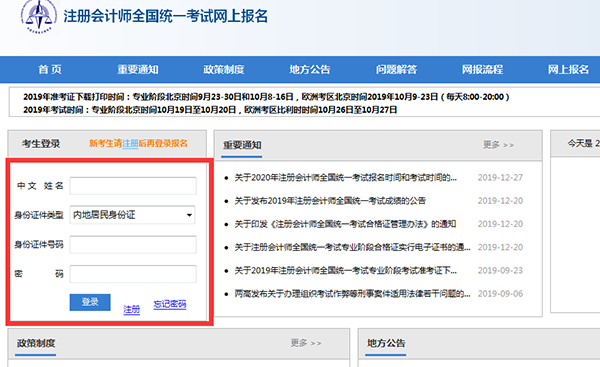The width and height of the screenshot is (600, 367).
Task: Open the 首页 navigation item
Action: pyautogui.click(x=50, y=69)
